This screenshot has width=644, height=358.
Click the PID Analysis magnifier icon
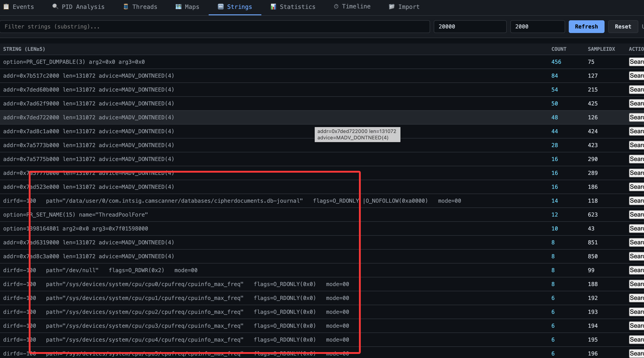[x=55, y=7]
